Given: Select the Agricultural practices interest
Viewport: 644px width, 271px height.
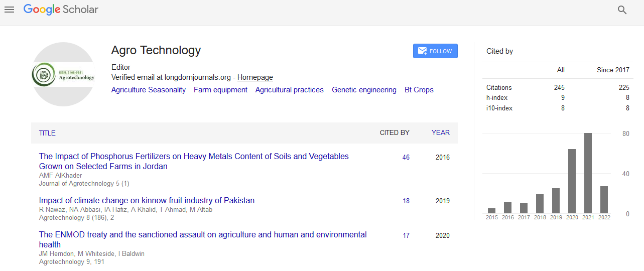Looking at the screenshot, I should pos(290,90).
